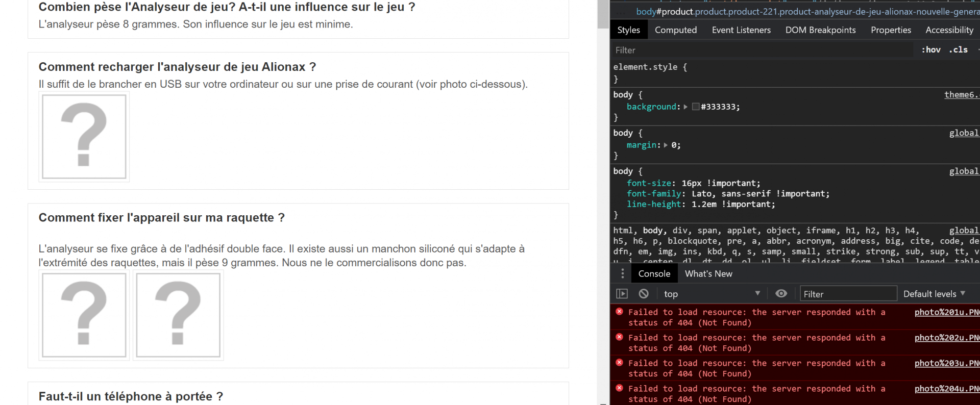Viewport: 980px width, 405px height.
Task: Switch to the Styles tab
Action: coord(628,30)
